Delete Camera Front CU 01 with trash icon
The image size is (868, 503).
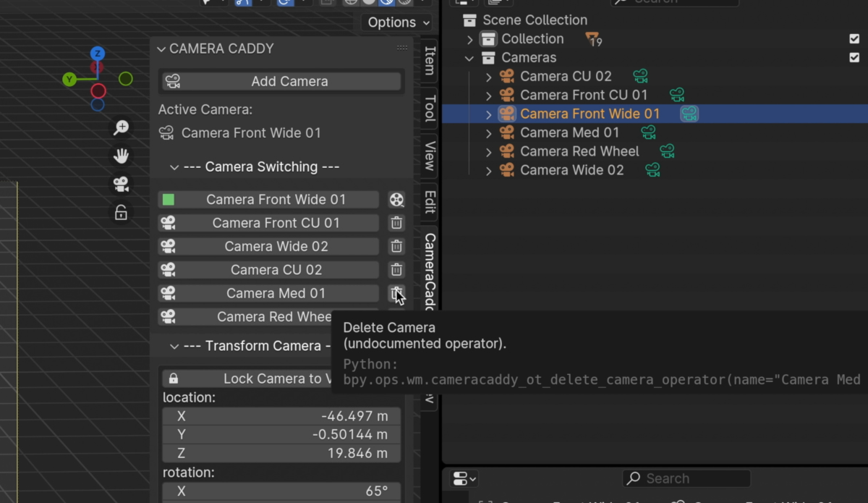click(396, 223)
